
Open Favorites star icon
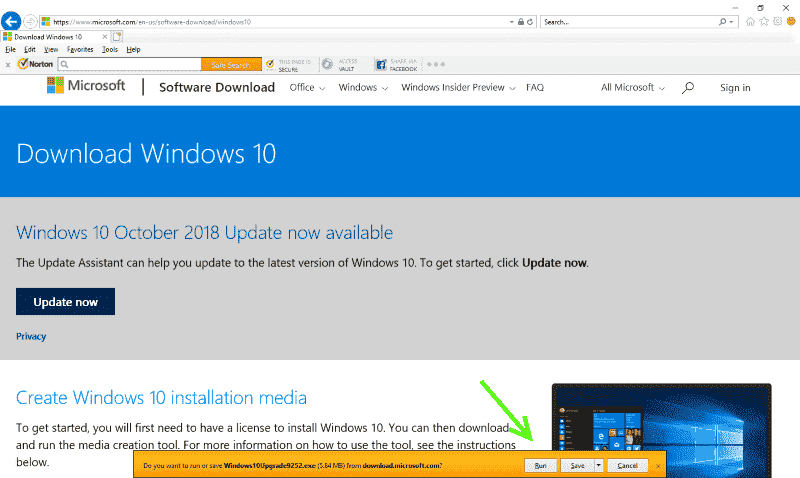click(764, 21)
